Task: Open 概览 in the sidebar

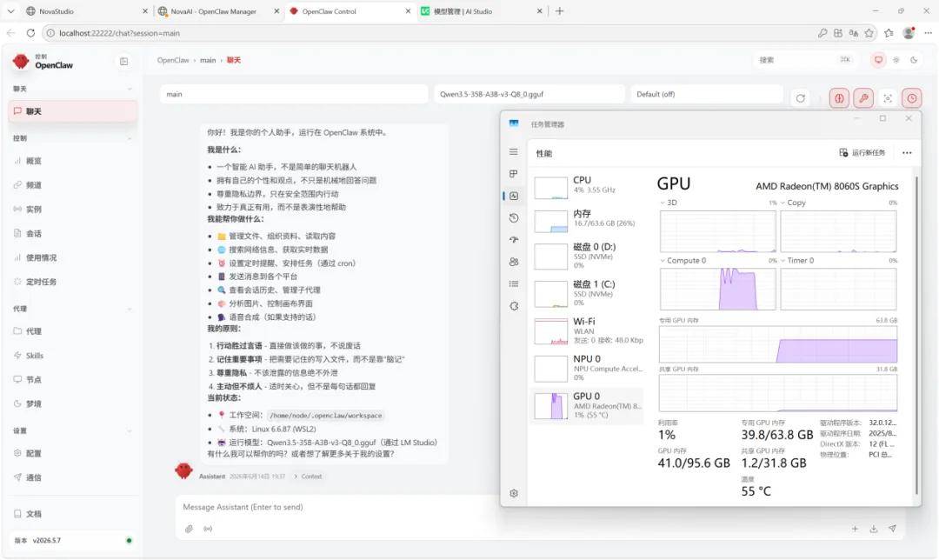Action: 72,161
